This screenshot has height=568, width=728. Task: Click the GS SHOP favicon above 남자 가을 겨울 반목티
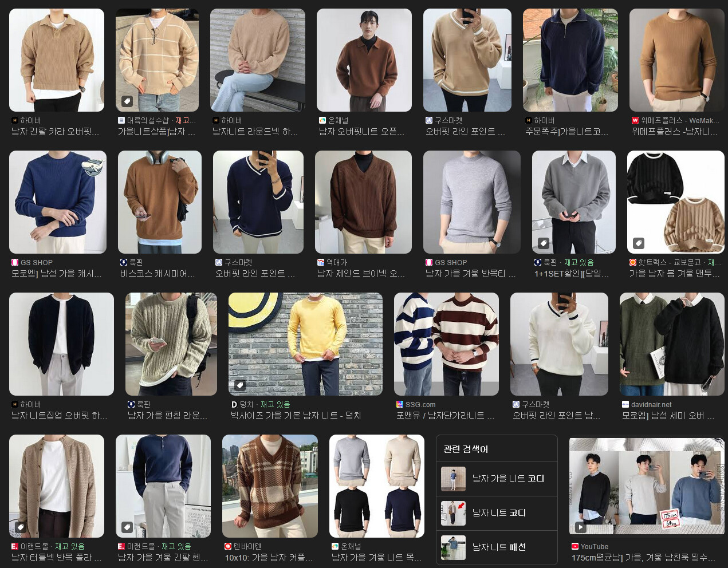[429, 262]
